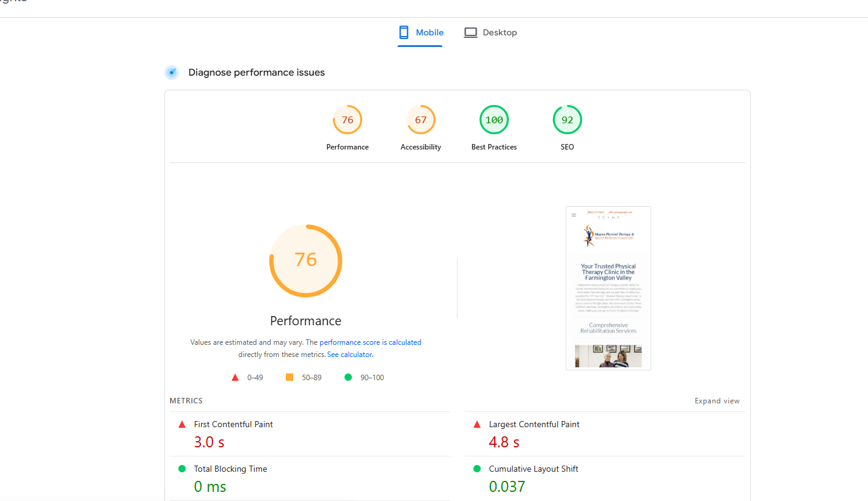868x501 pixels.
Task: Open the 'performance score is calculated' link
Action: coord(370,342)
